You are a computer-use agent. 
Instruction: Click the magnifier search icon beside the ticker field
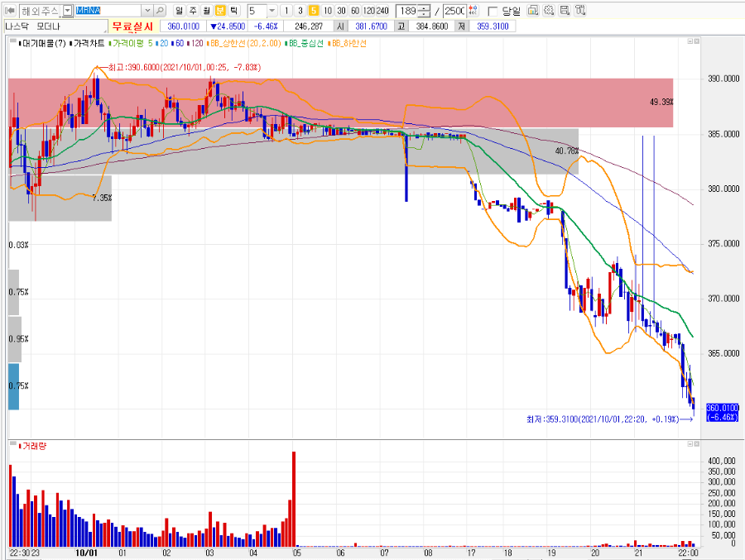[160, 11]
